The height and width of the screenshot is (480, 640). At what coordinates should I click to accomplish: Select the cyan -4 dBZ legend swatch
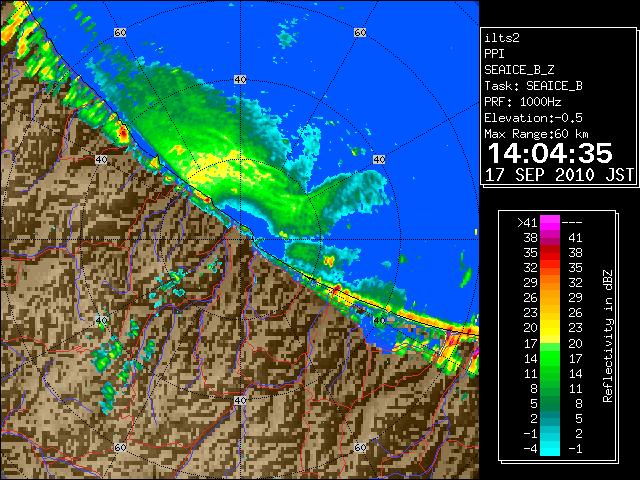pos(550,448)
